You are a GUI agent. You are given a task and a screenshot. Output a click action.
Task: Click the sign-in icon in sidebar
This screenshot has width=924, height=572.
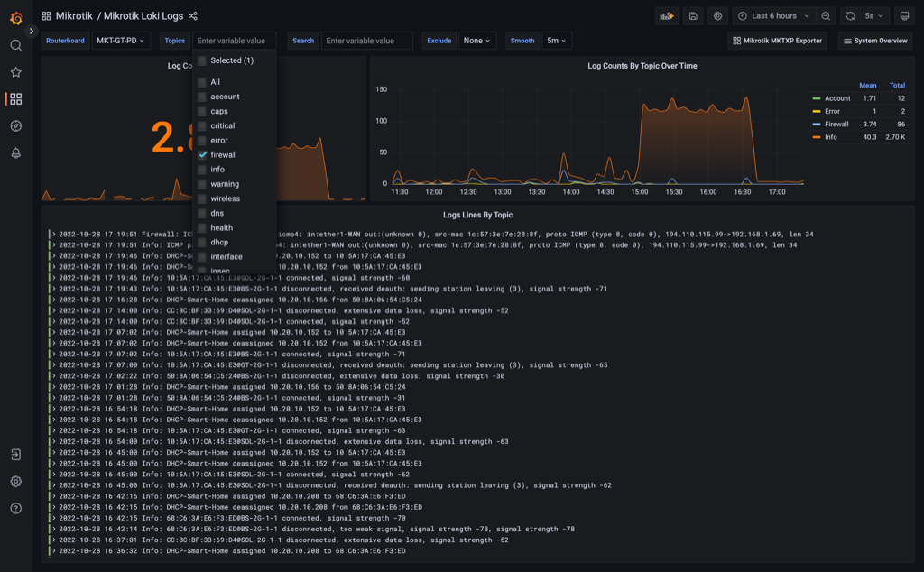pyautogui.click(x=16, y=455)
